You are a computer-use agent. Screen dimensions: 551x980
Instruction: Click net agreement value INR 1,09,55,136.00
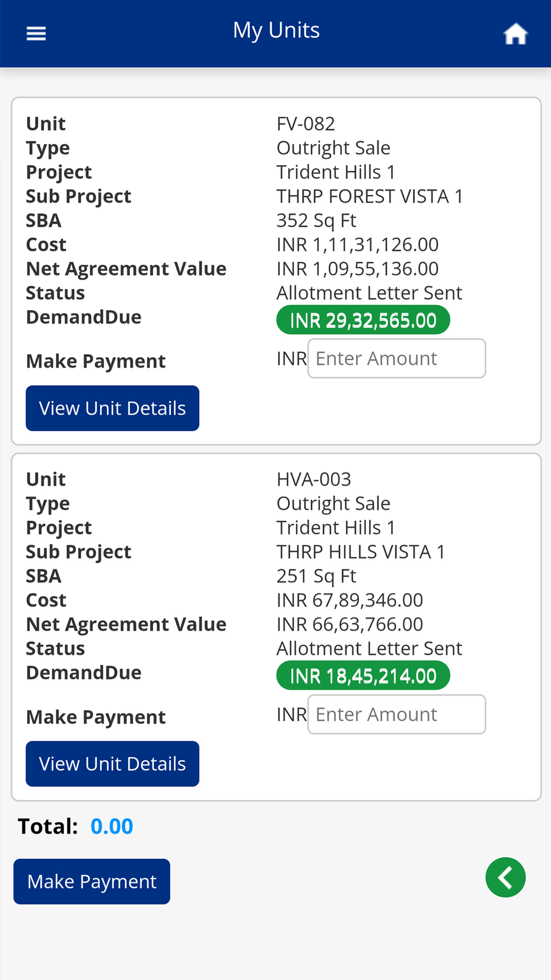pos(358,269)
